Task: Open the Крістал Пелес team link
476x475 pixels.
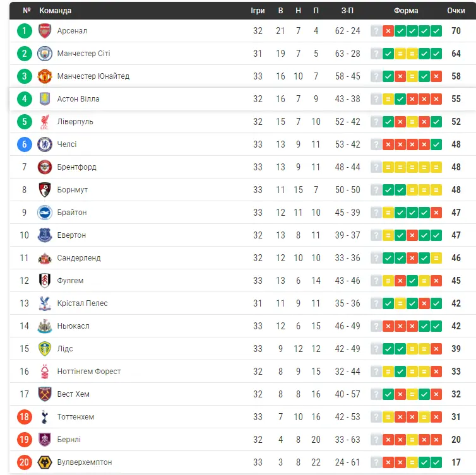Action: (82, 303)
